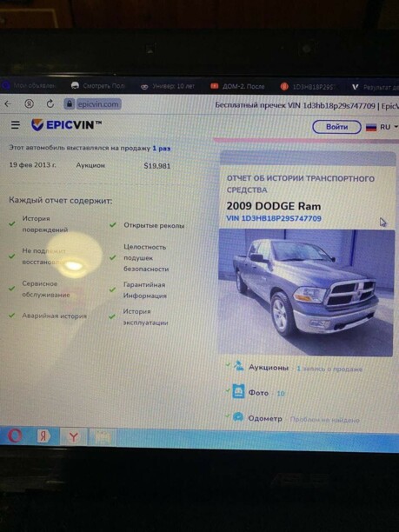This screenshot has width=399, height=532.
Task: Click the EpicVIN logo
Action: tap(66, 125)
